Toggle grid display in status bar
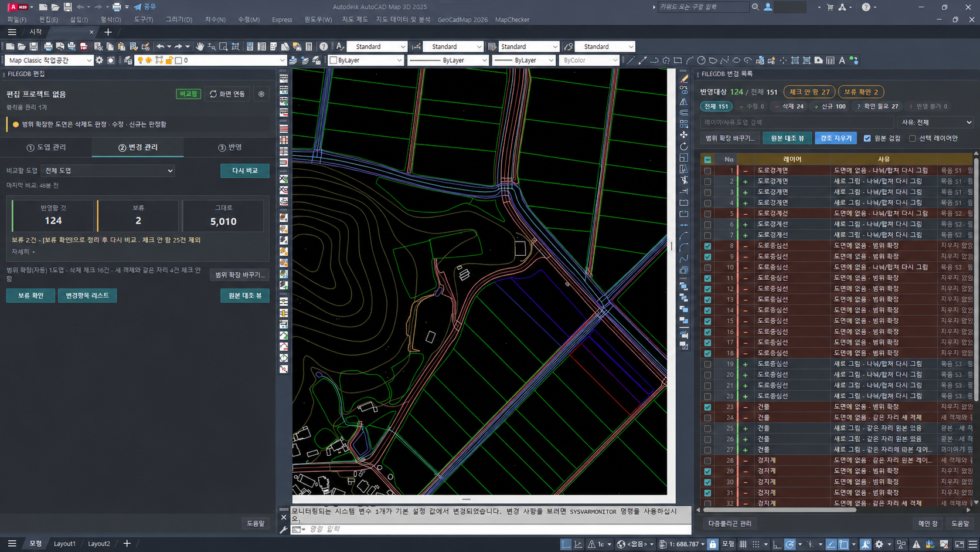980x552 pixels. [x=743, y=544]
